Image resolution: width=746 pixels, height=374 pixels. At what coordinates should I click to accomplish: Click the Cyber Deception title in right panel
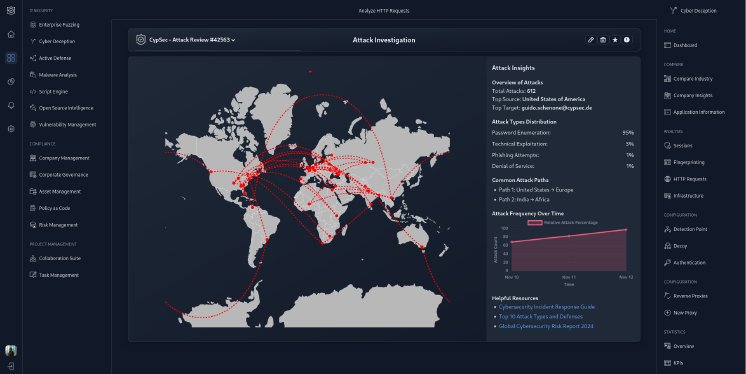pos(693,10)
